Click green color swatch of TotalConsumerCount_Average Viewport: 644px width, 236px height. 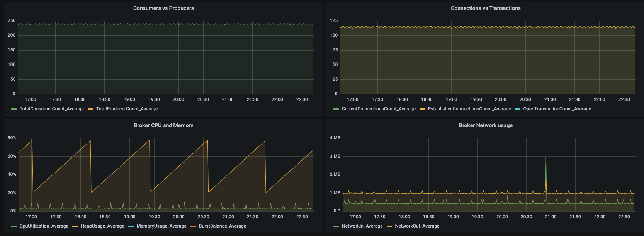14,109
